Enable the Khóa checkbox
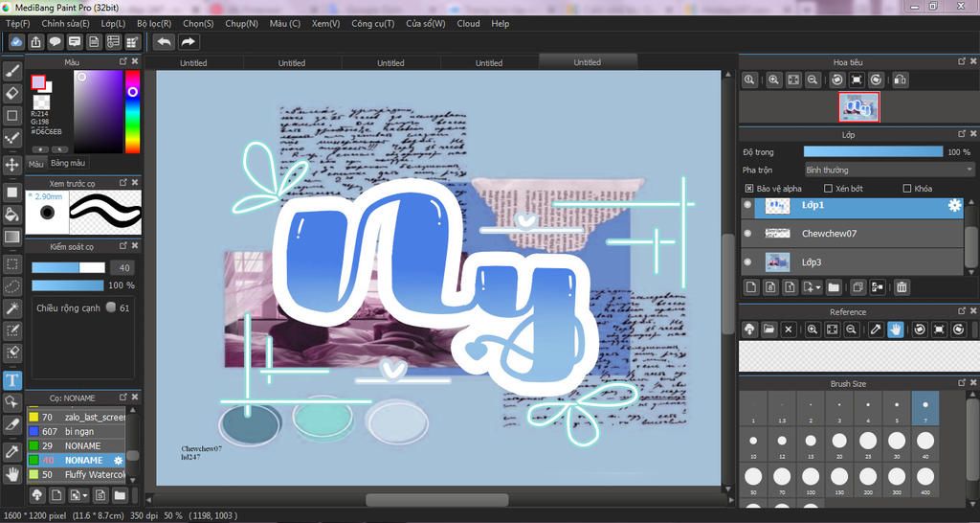This screenshot has height=523, width=980. (907, 189)
